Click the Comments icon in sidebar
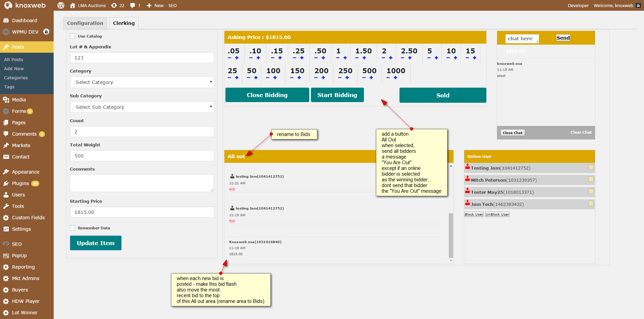The width and height of the screenshot is (644, 319). 6,134
